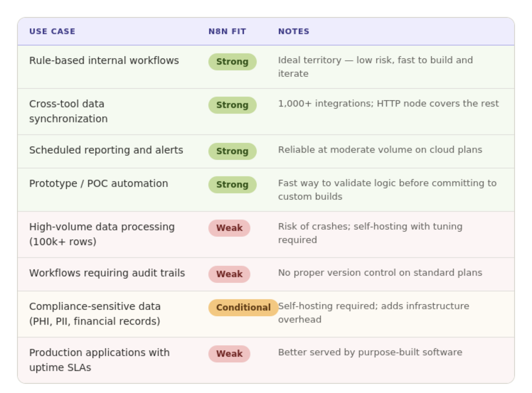Viewport: 532px width, 393px height.
Task: Select 'Prototype / POC automation' cell
Action: pos(98,184)
